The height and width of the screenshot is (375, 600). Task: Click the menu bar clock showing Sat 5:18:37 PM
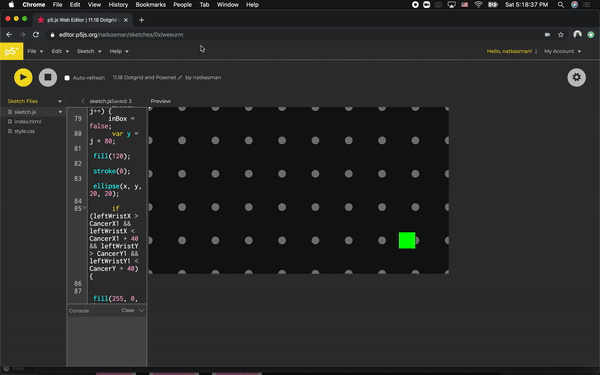[x=527, y=5]
